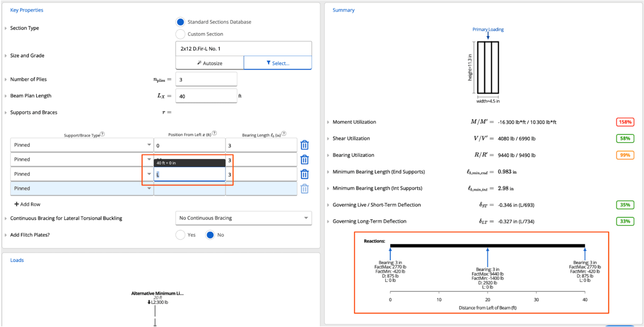Click the beam cross-section diagram
The height and width of the screenshot is (327, 644).
488,68
